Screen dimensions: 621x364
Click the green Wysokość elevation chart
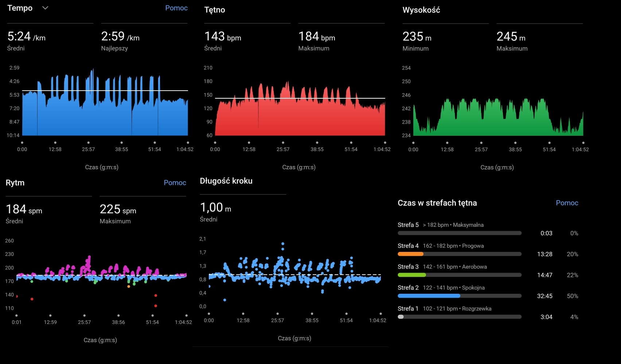[x=498, y=116]
